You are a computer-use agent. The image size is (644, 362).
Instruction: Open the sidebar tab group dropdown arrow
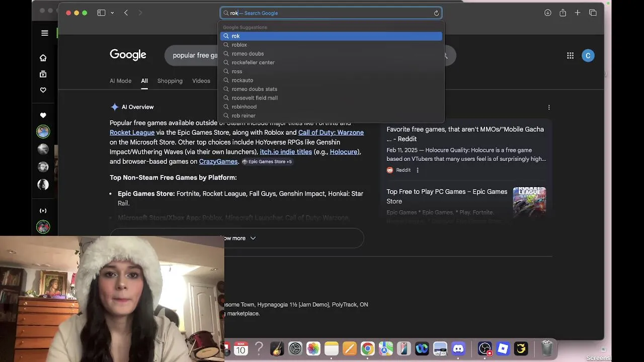coord(112,13)
